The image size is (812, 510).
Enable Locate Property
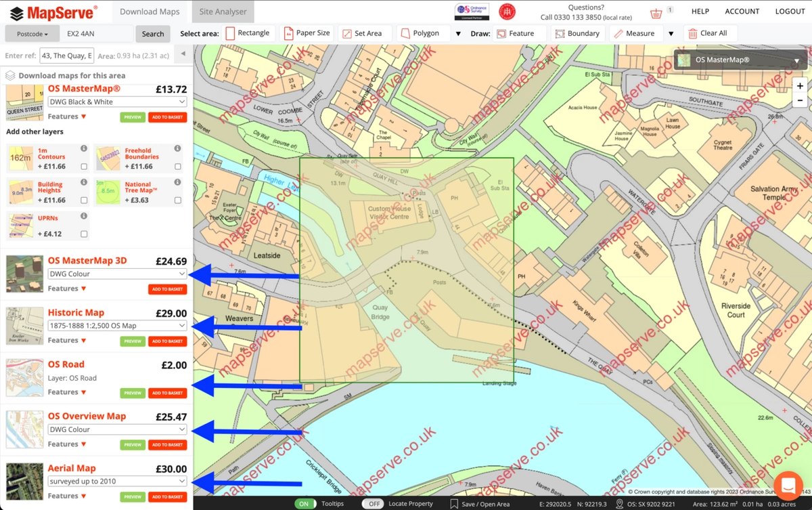(x=373, y=504)
